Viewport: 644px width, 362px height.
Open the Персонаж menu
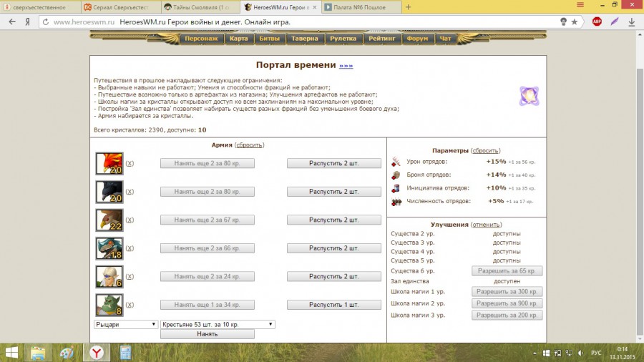click(x=201, y=39)
